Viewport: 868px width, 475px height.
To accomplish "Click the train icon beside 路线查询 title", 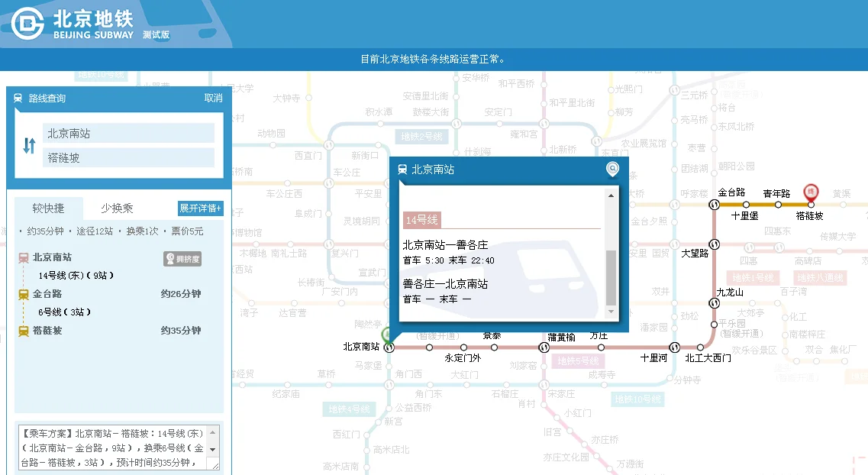I will (20, 98).
